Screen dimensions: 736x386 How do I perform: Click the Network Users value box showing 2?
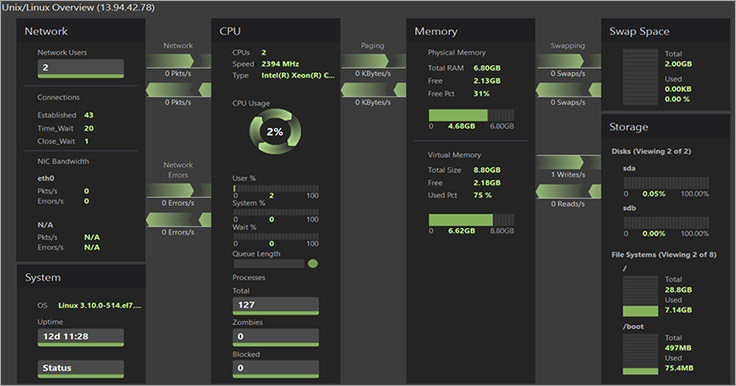pyautogui.click(x=81, y=68)
